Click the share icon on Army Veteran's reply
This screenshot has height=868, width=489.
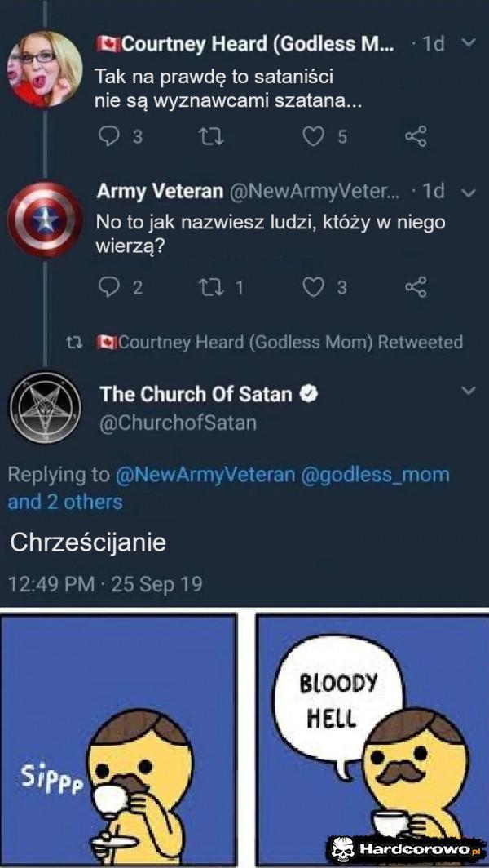416,284
